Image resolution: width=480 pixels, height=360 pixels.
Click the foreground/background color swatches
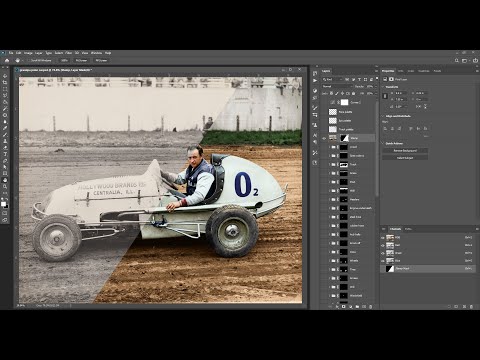4,204
